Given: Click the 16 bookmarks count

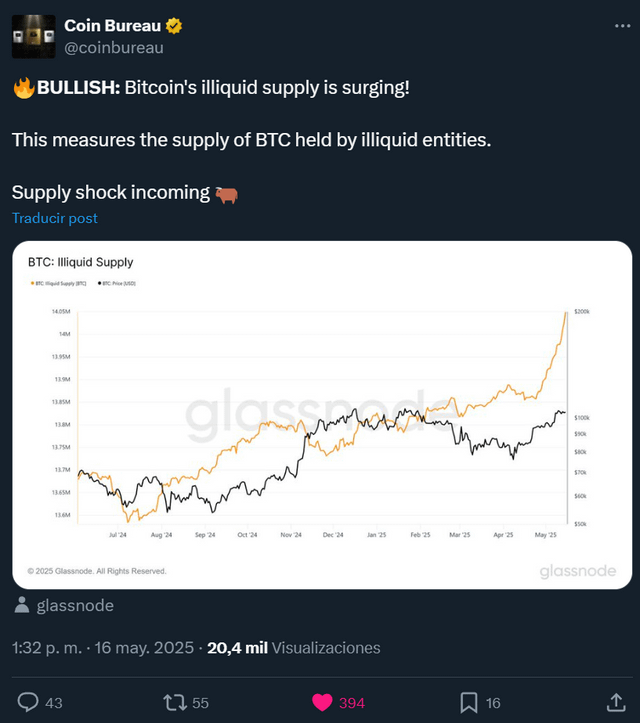Looking at the screenshot, I should 493,703.
